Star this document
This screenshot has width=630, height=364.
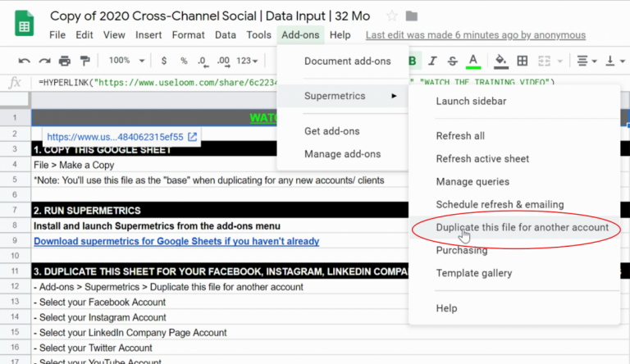392,16
